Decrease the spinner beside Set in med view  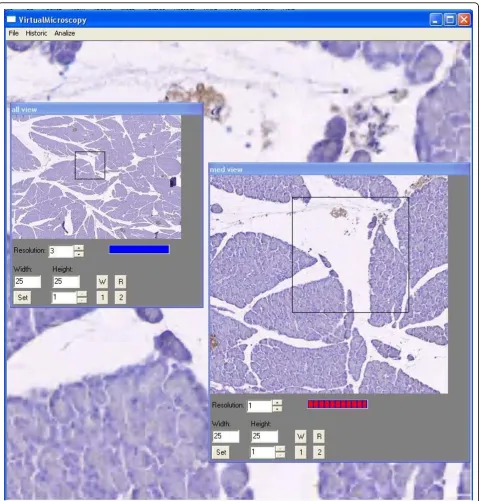pos(280,455)
